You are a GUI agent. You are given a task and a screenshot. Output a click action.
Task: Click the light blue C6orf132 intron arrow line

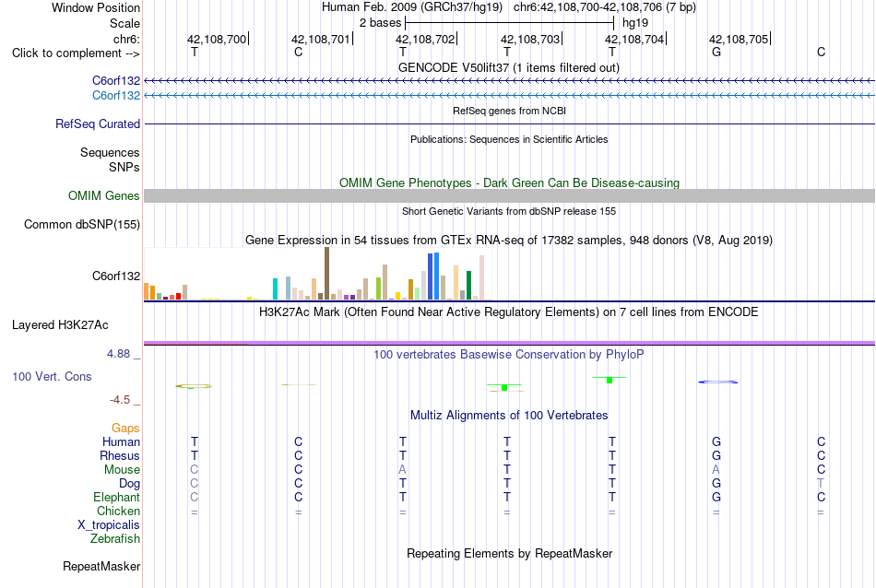[509, 96]
